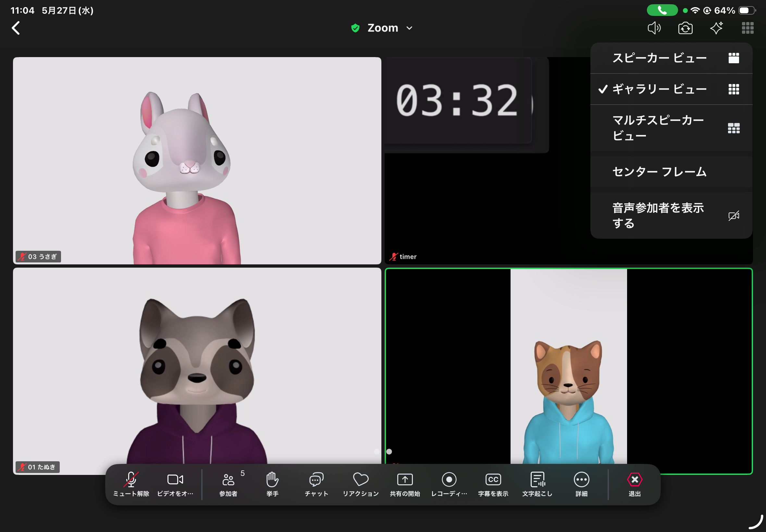Open 文字起こし transcript

coord(537,484)
